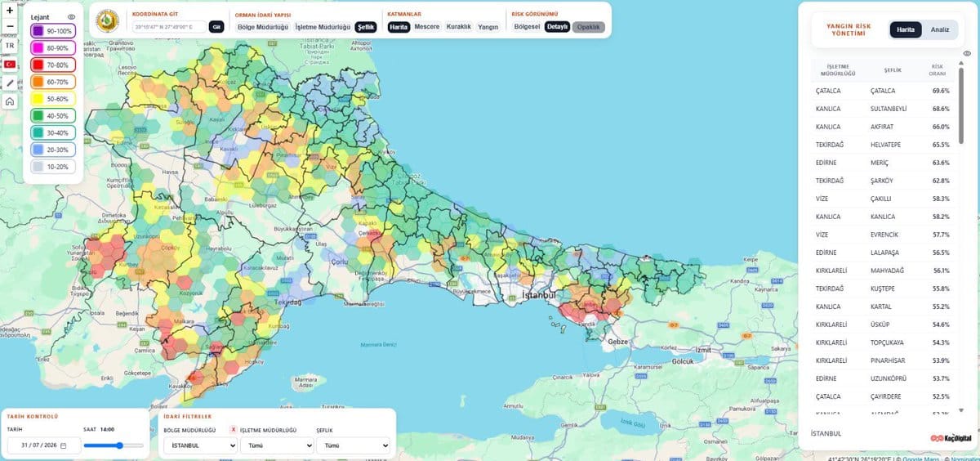Click the date field showing 31/07/2026
Viewport: 980px width, 461px height.
point(44,445)
